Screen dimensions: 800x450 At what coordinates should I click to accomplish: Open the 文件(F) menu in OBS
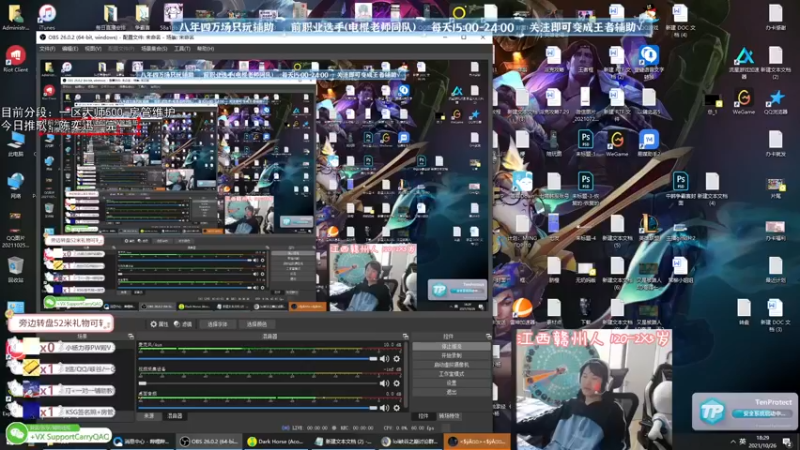click(47, 48)
